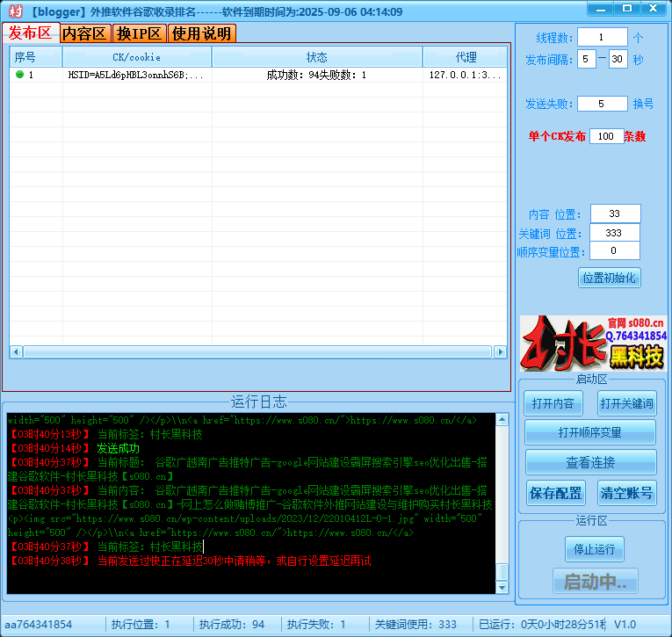
Task: Maximize the blogger window
Action: (627, 9)
